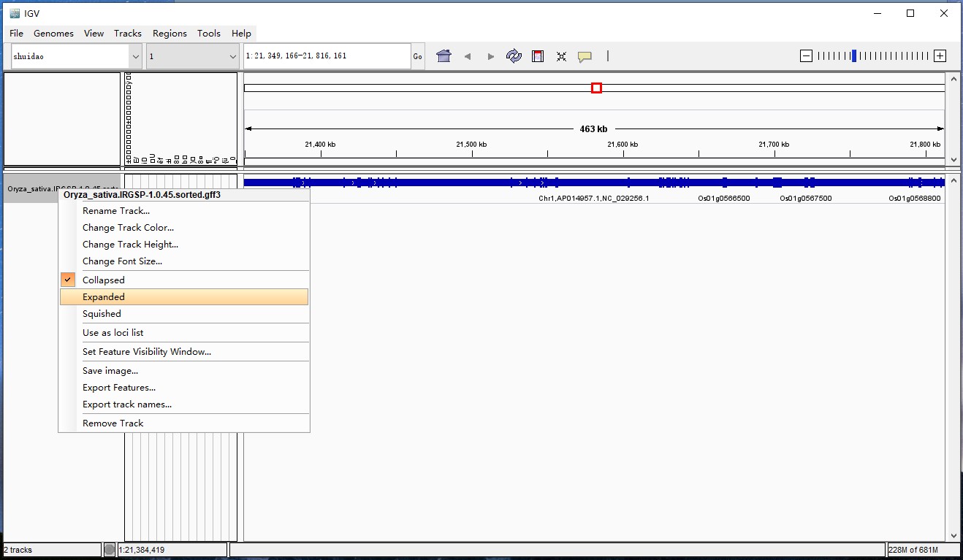
Task: Click the 228M of 681M memory status
Action: tap(913, 550)
